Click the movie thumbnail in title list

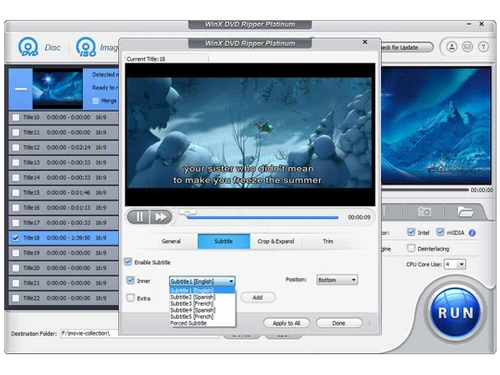(x=58, y=89)
